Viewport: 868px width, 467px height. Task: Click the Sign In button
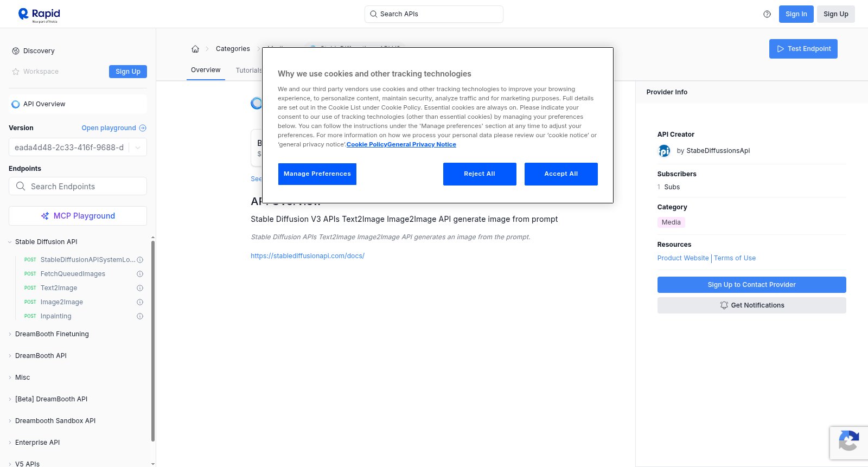point(796,14)
